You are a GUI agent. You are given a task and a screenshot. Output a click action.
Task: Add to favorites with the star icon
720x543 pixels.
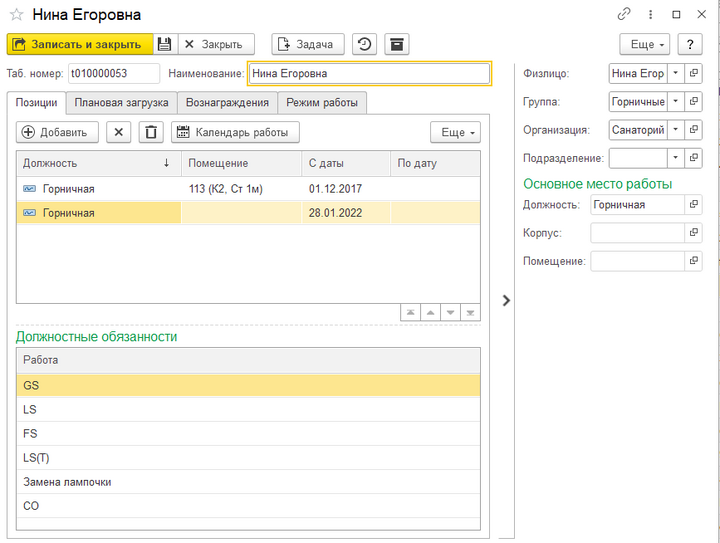(x=16, y=15)
